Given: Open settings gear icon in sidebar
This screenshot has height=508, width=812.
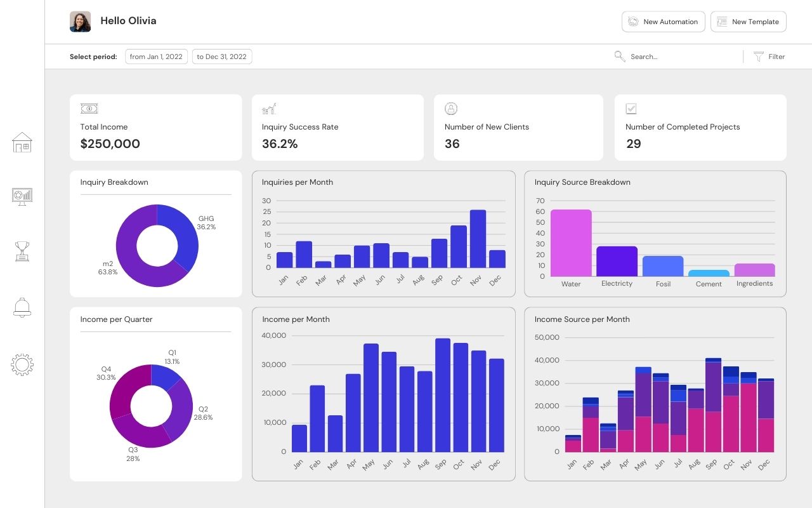Looking at the screenshot, I should point(22,364).
